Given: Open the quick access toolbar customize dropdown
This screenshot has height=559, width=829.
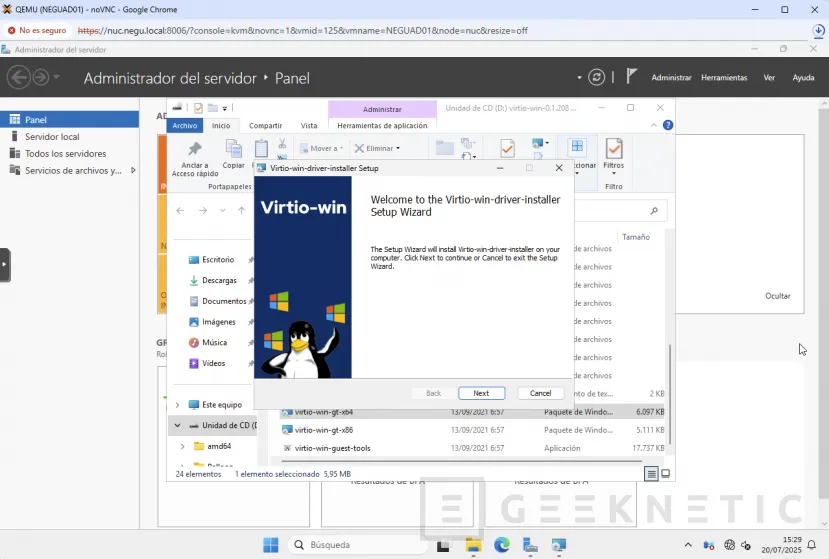Looking at the screenshot, I should tap(225, 108).
